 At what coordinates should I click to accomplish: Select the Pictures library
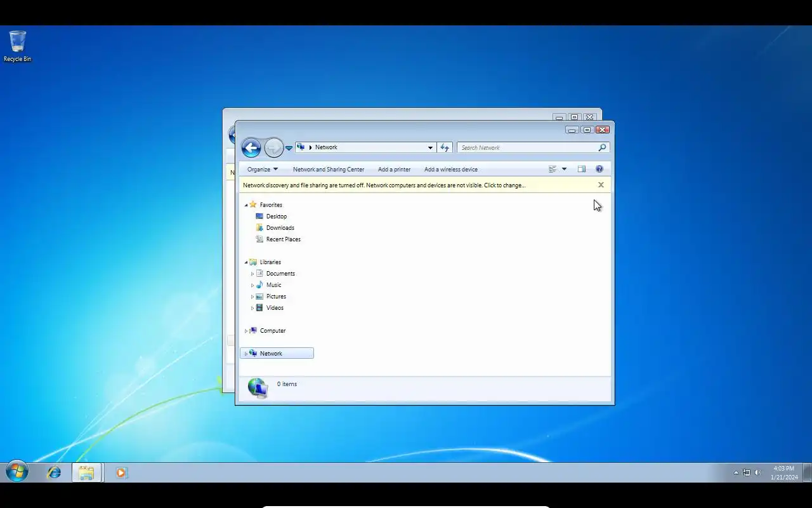[x=276, y=297]
